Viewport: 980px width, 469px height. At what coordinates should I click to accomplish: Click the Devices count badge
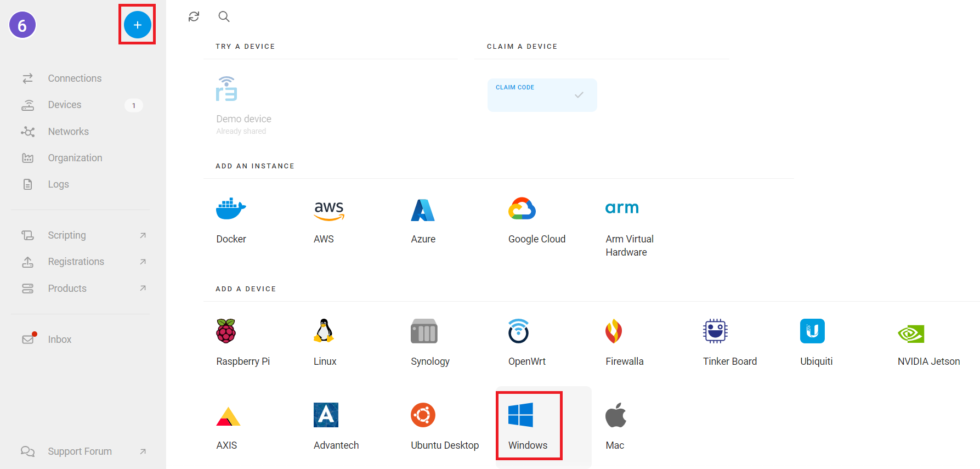[134, 105]
